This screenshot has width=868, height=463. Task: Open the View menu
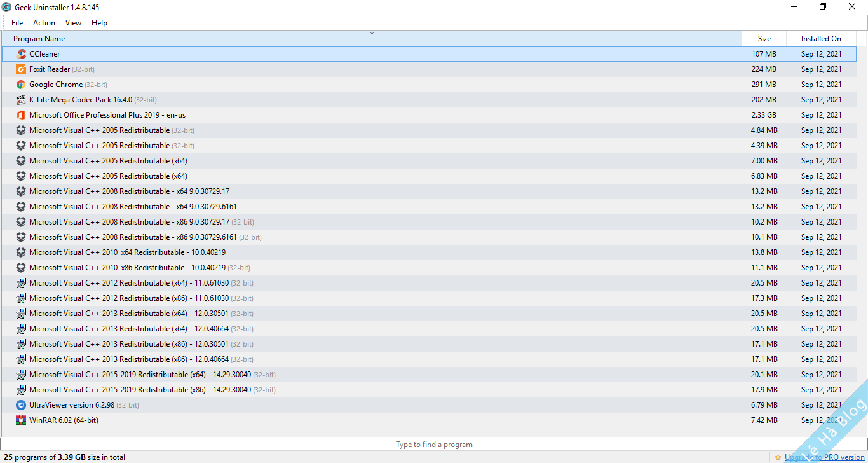point(73,22)
